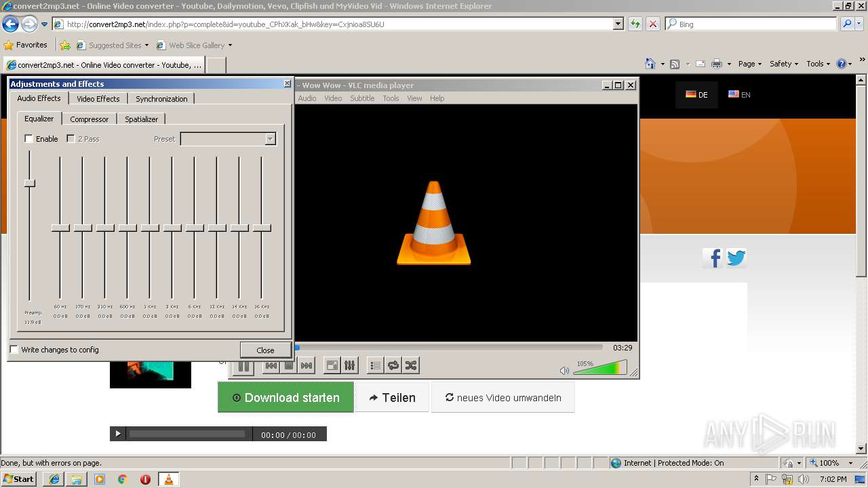Open the VLC Help menu

coord(437,98)
